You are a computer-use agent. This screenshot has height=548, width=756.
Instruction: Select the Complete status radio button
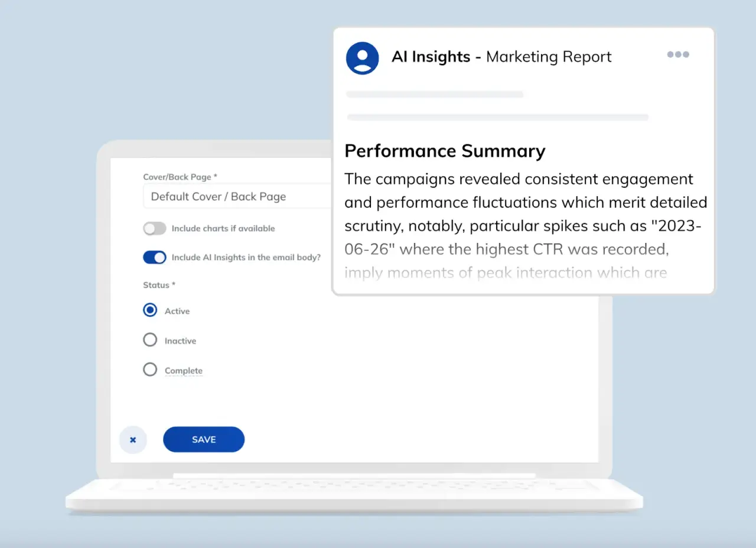tap(150, 369)
